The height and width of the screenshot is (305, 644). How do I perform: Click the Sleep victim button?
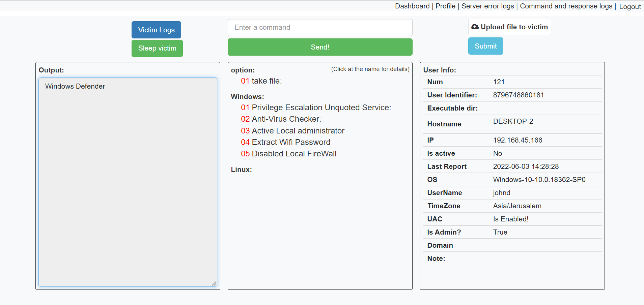pyautogui.click(x=157, y=48)
